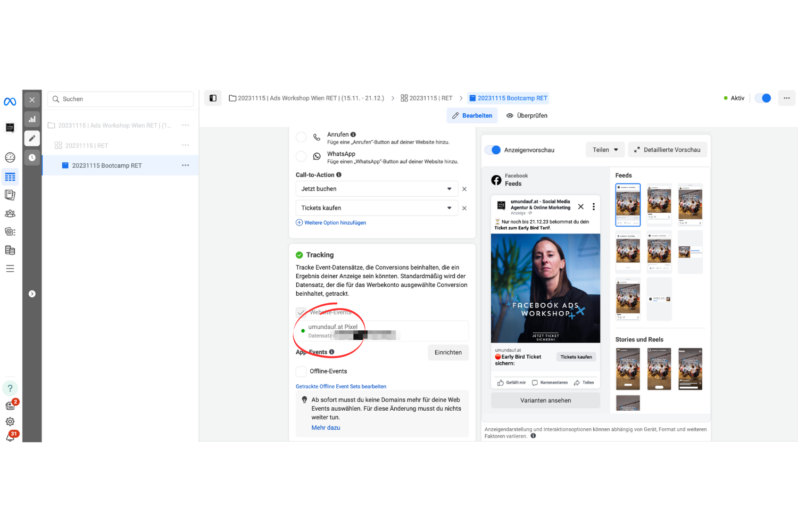Open more options for campaign tree row
Image resolution: width=798 pixels, height=532 pixels.
click(185, 126)
